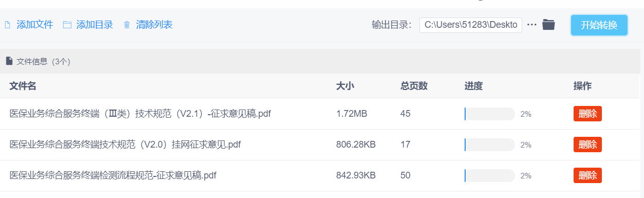Click the trash icon for clear list
The width and height of the screenshot is (644, 198).
click(127, 25)
